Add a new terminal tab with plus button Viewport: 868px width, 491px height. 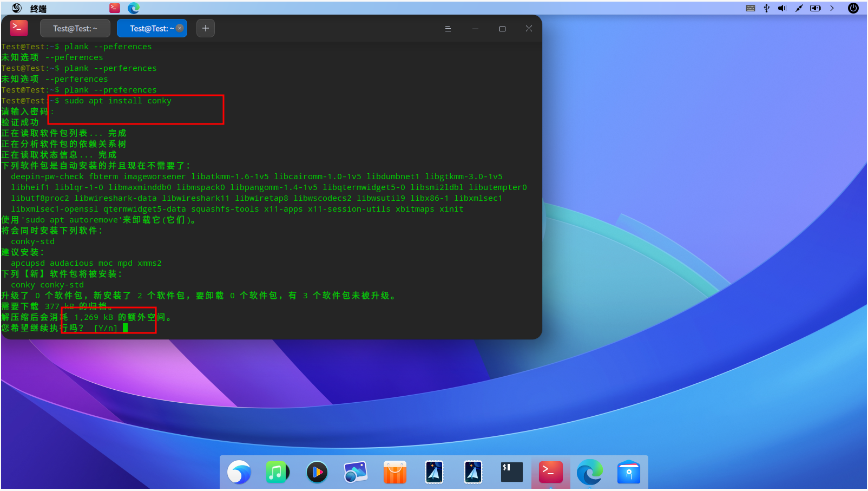(206, 28)
